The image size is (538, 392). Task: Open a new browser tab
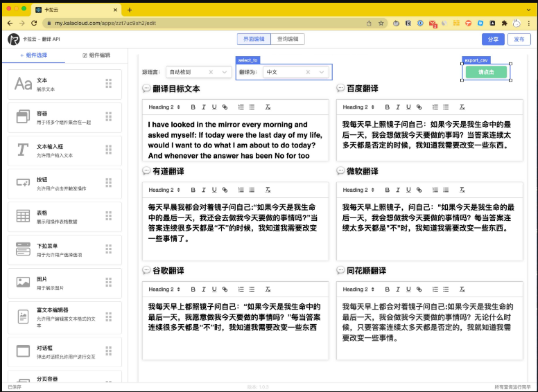[130, 10]
